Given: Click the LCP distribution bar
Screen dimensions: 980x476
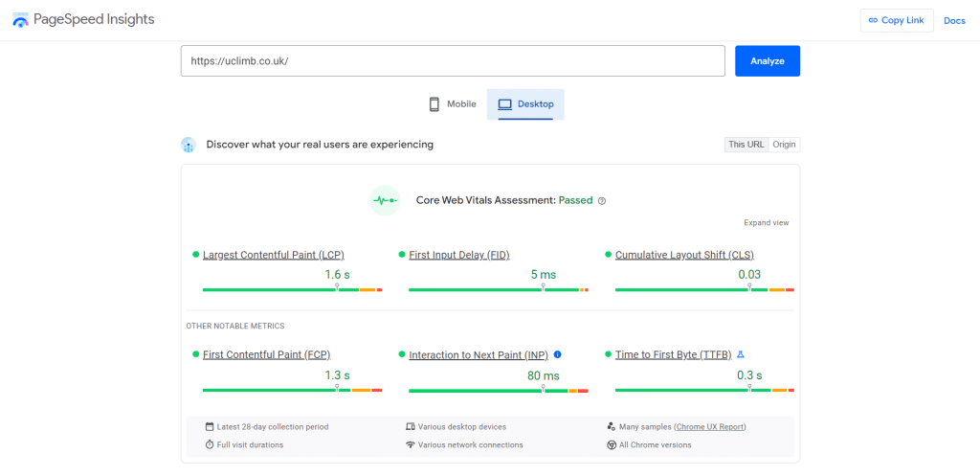Looking at the screenshot, I should [x=293, y=289].
